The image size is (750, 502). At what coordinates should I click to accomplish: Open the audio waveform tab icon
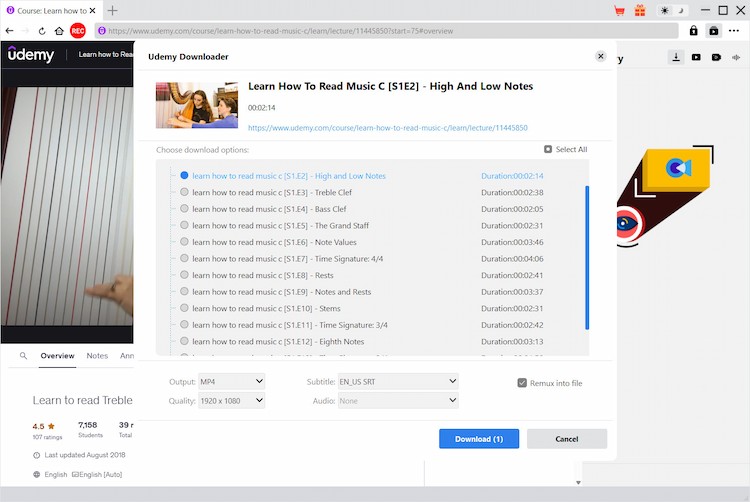point(736,57)
